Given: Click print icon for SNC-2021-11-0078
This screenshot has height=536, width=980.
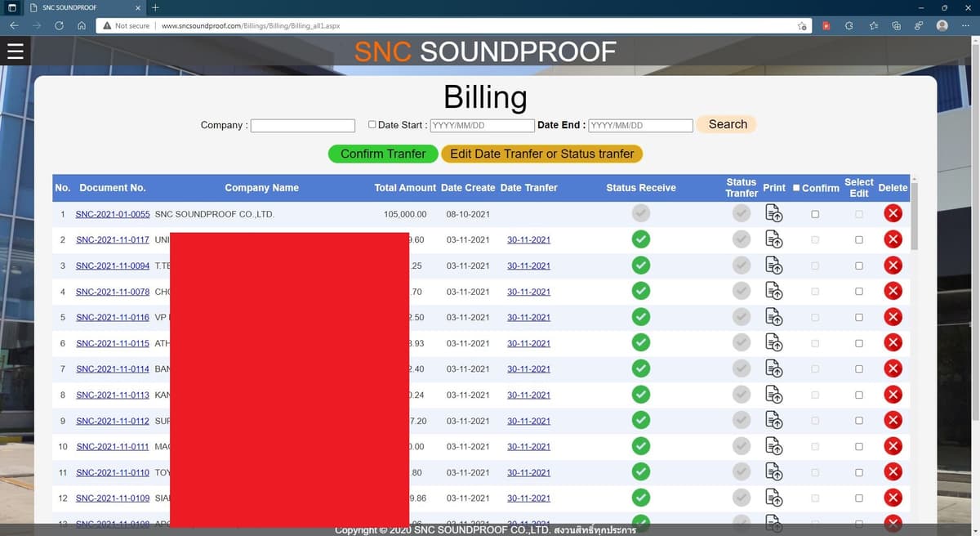Looking at the screenshot, I should pos(774,291).
